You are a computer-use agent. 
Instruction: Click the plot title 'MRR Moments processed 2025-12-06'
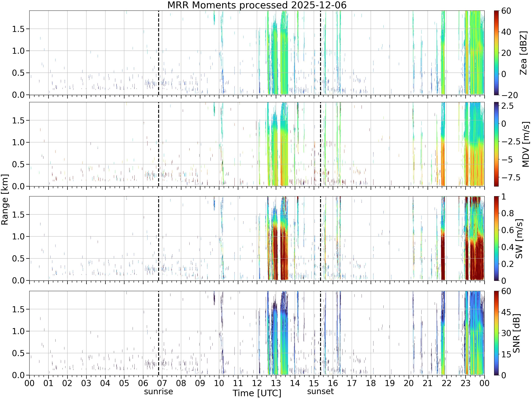257,5
